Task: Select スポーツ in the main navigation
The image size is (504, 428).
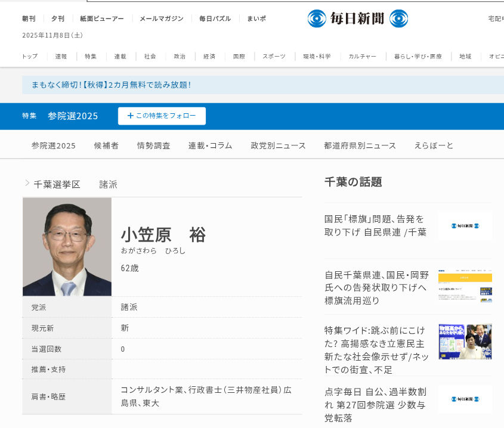Action: [x=274, y=56]
